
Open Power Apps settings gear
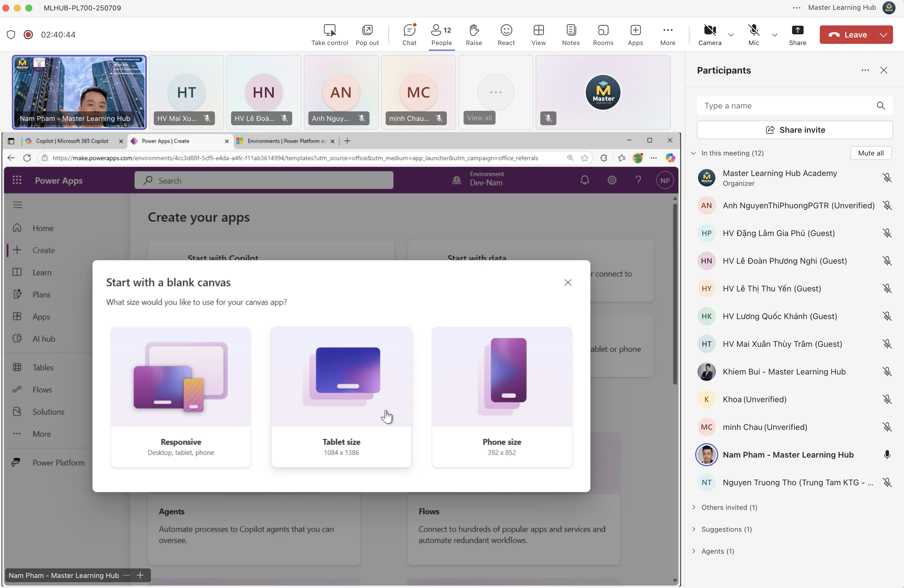coord(612,180)
